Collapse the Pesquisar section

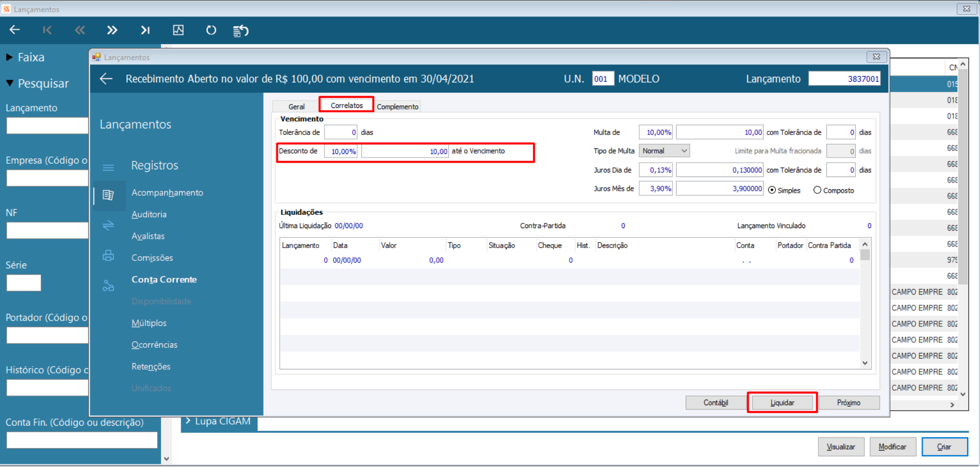[10, 83]
